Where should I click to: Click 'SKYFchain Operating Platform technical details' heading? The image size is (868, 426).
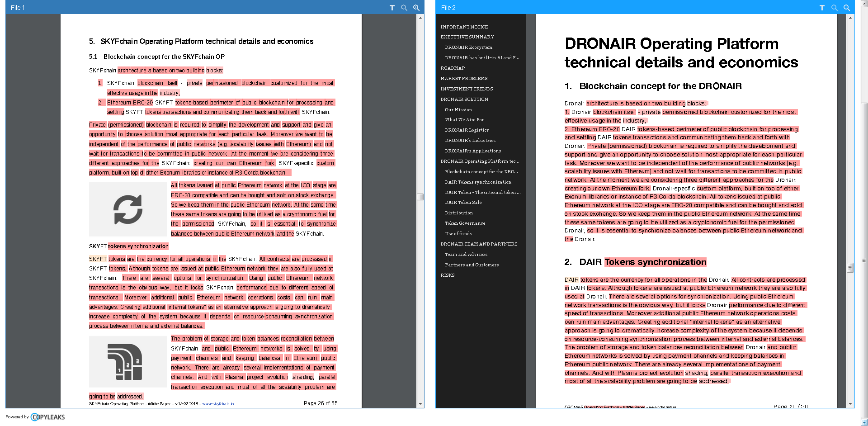[207, 41]
